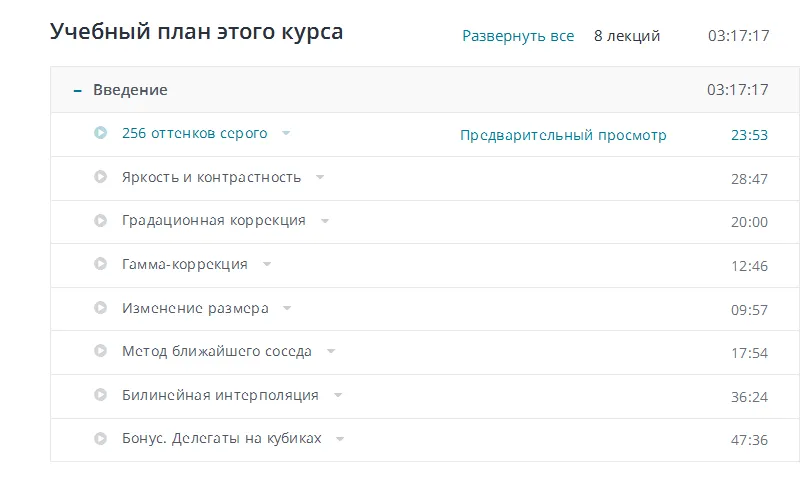Click Развернуть все link
Viewport: 800px width, 478px height.
(x=518, y=36)
